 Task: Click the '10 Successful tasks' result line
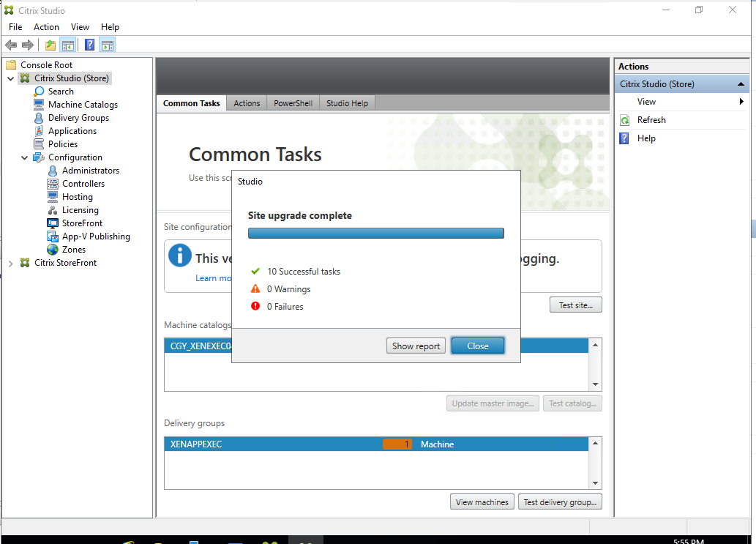click(304, 272)
